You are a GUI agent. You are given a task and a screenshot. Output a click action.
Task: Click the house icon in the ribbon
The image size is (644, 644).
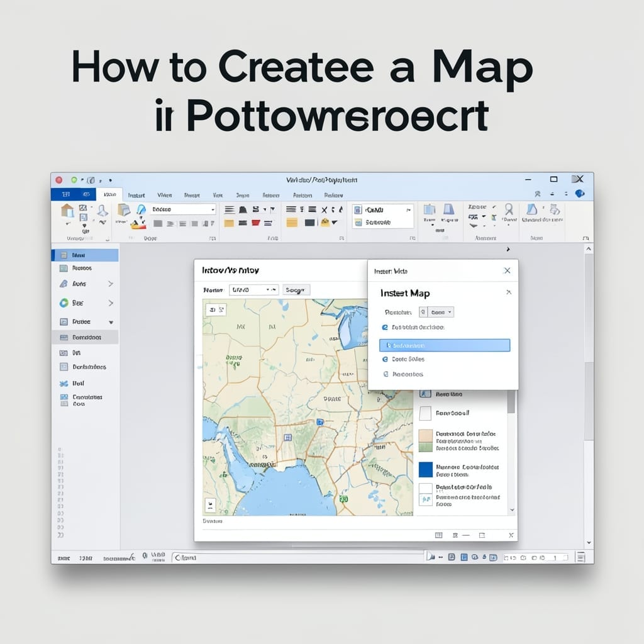(67, 211)
